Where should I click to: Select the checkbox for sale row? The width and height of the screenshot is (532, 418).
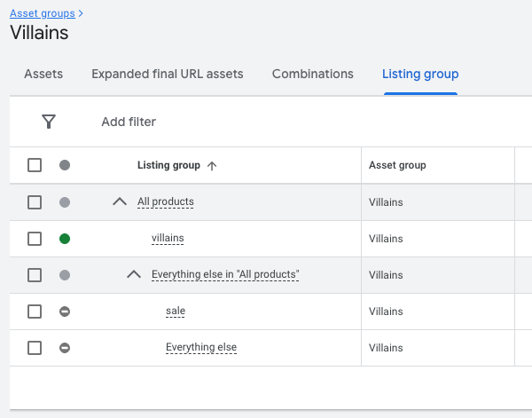click(35, 312)
